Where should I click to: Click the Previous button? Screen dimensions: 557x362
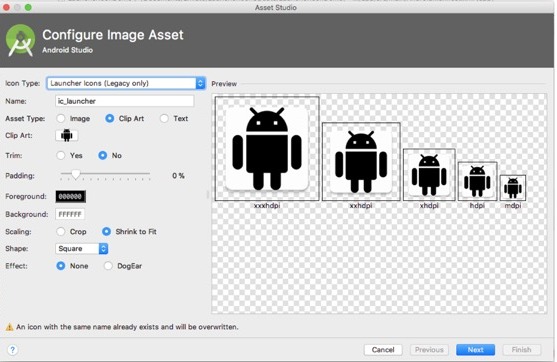point(429,350)
